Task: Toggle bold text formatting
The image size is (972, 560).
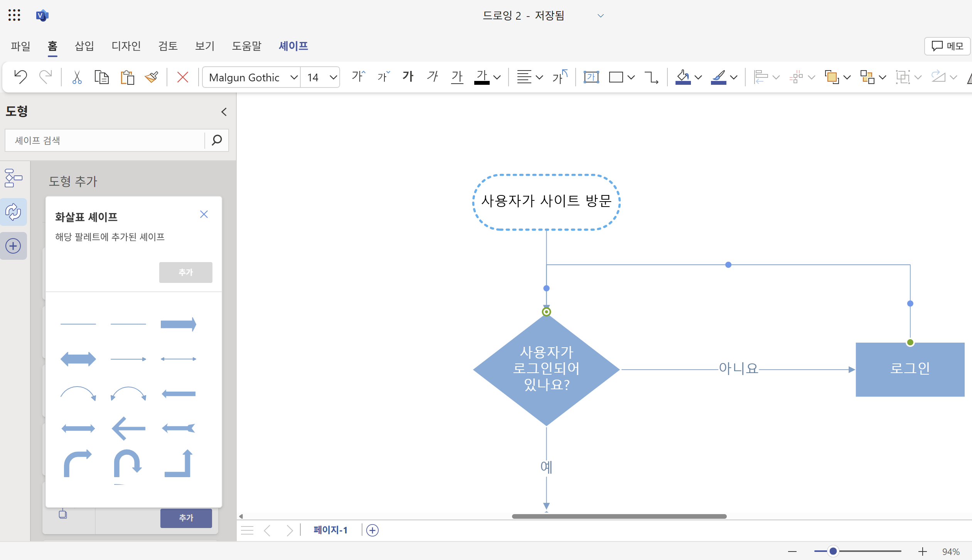Action: (x=408, y=77)
